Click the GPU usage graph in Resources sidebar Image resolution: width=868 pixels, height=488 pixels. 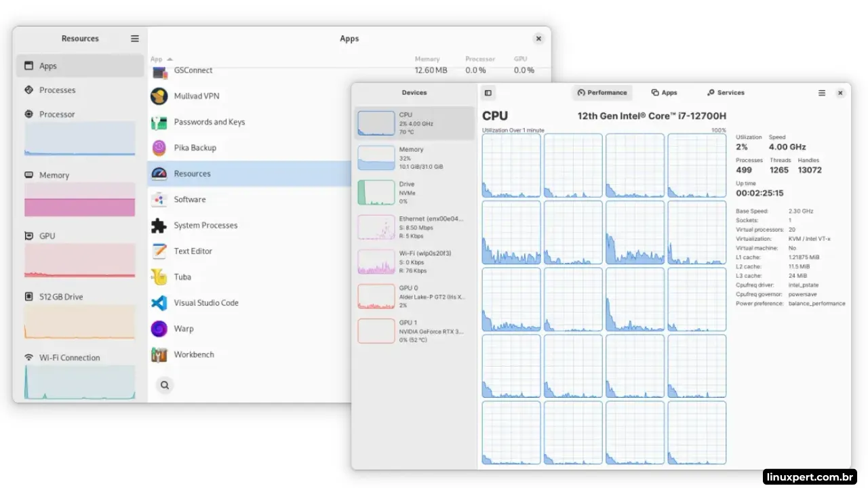[80, 260]
